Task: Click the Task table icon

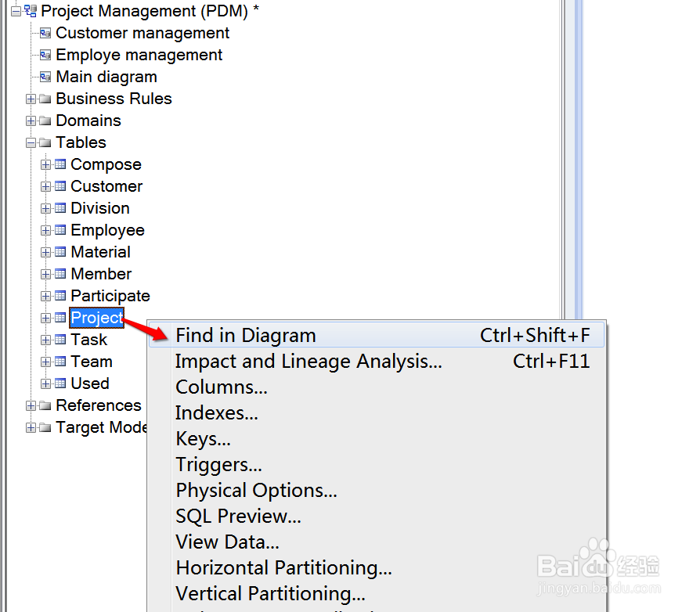Action: (60, 340)
